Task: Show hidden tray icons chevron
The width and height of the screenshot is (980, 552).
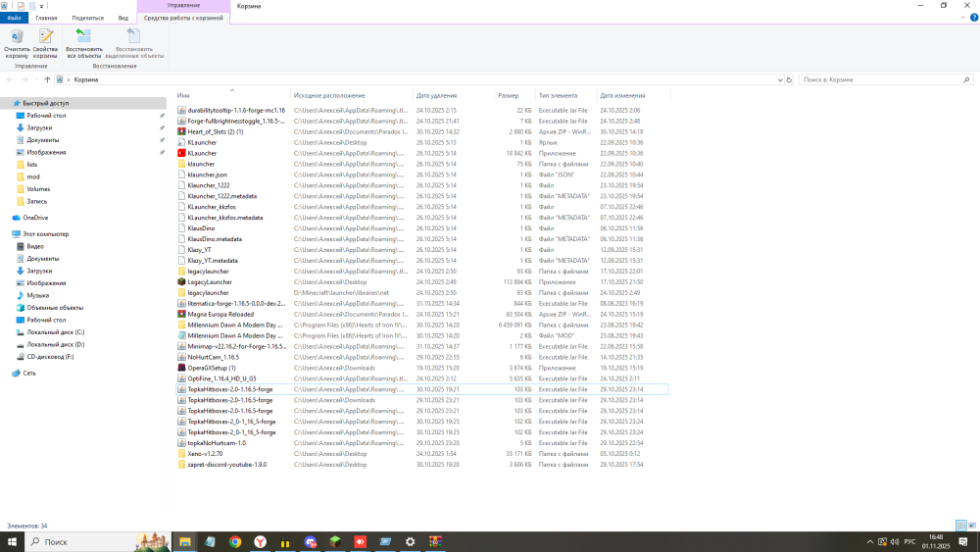Action: click(x=869, y=542)
